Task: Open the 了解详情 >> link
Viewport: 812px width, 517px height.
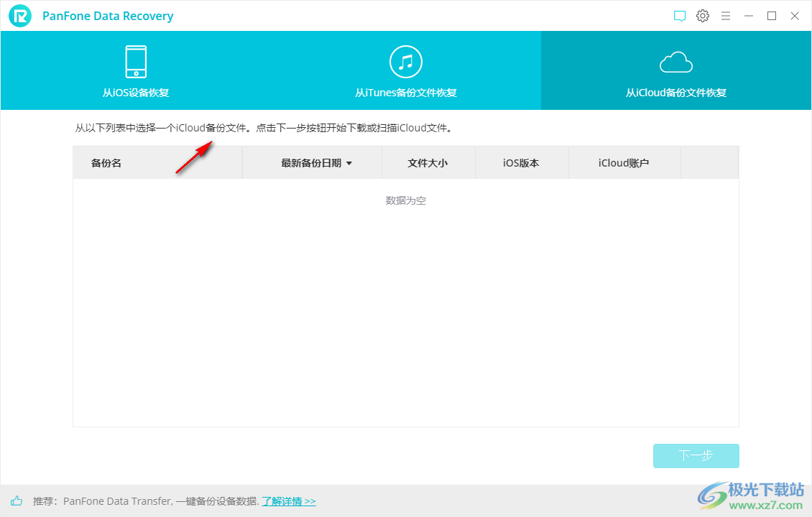Action: [288, 501]
